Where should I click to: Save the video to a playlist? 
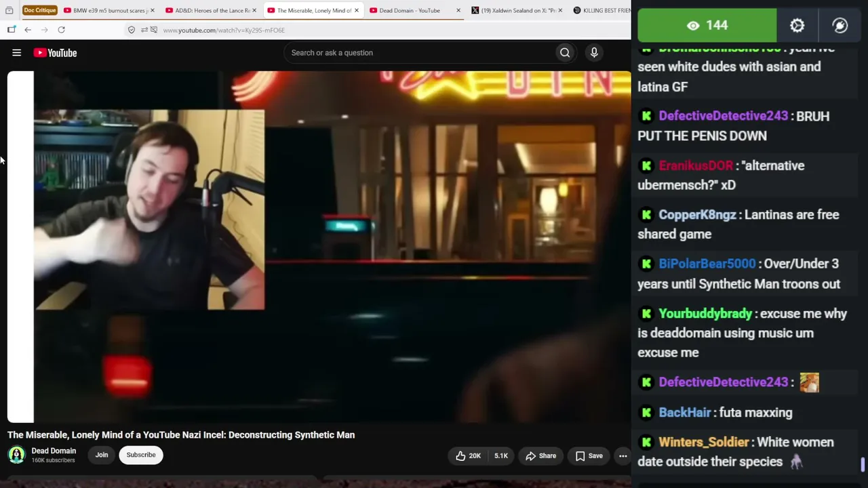point(589,456)
